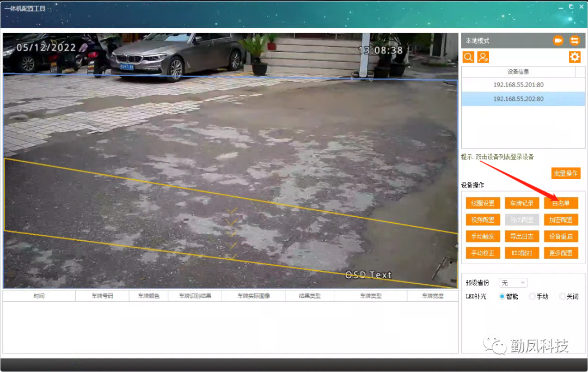
Task: Open 线圈设置 coil settings
Action: [483, 203]
